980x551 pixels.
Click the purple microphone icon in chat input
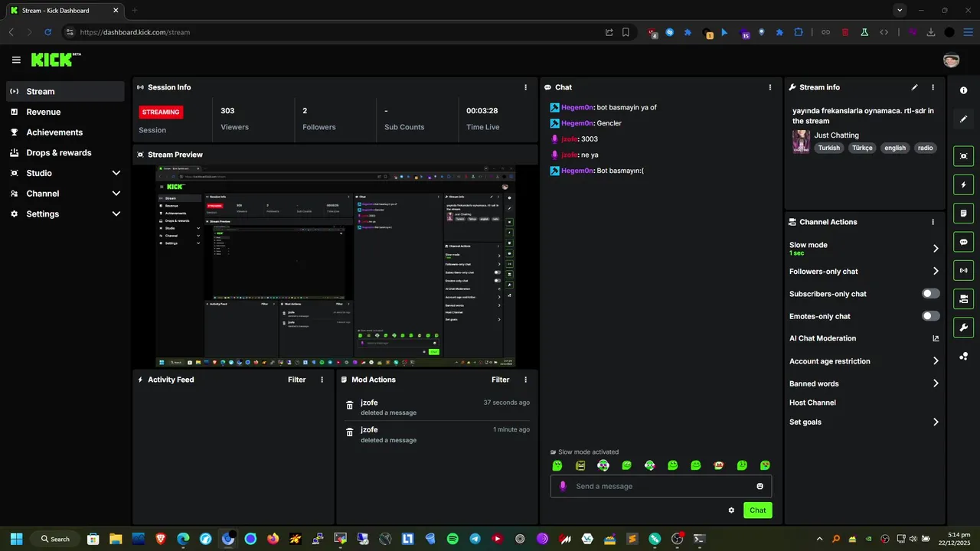pyautogui.click(x=563, y=486)
